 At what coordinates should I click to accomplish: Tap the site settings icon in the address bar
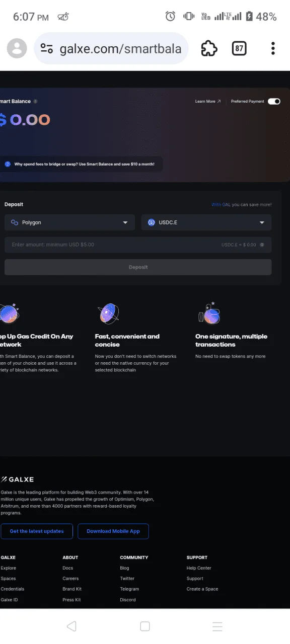click(47, 48)
